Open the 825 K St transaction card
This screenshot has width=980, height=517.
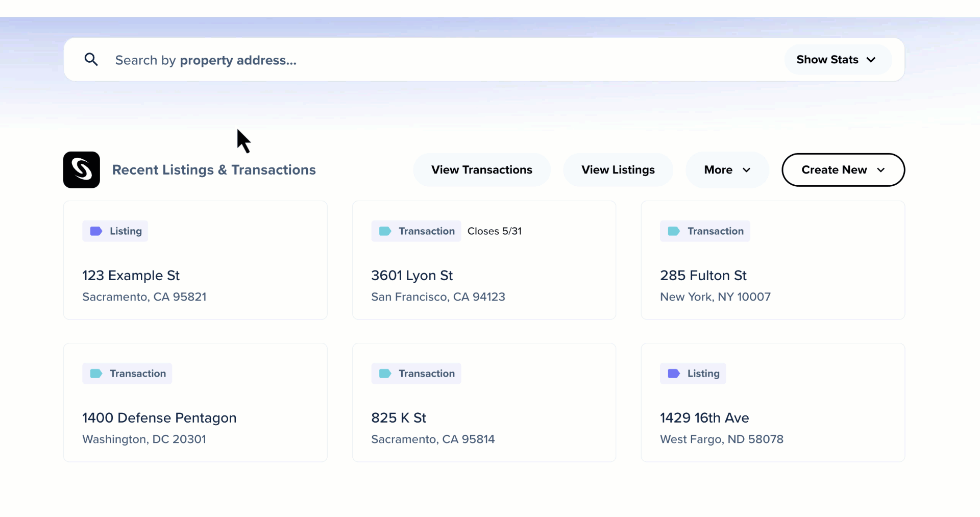(x=484, y=403)
